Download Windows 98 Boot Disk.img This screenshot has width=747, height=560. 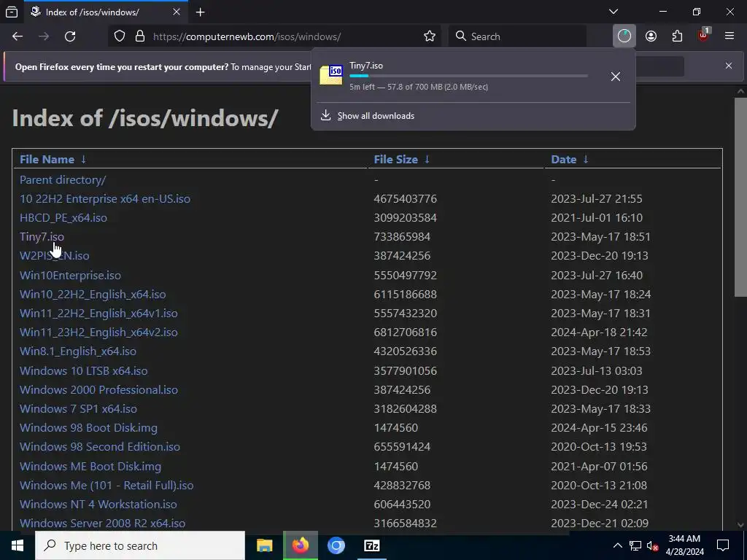(88, 427)
